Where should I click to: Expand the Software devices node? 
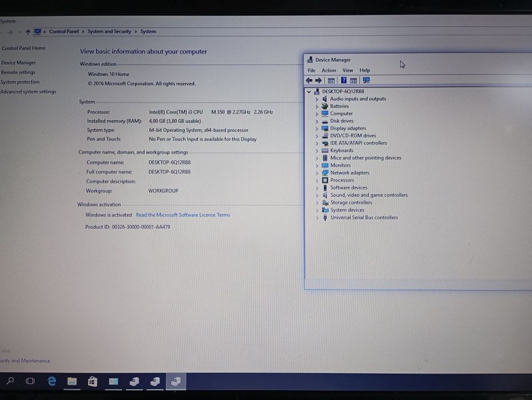317,188
